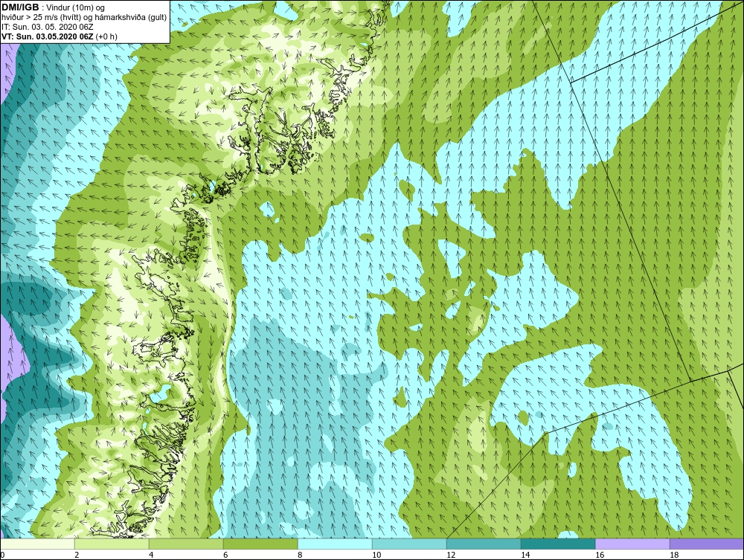This screenshot has width=744, height=560.
Task: Click the legend scale label 16
Action: tap(599, 556)
